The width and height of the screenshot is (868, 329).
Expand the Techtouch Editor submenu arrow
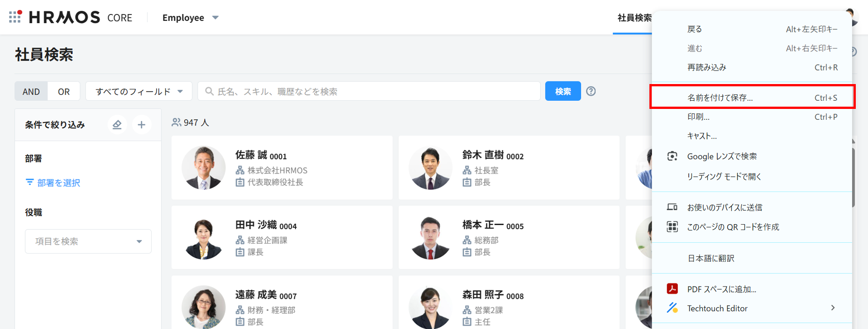point(833,308)
